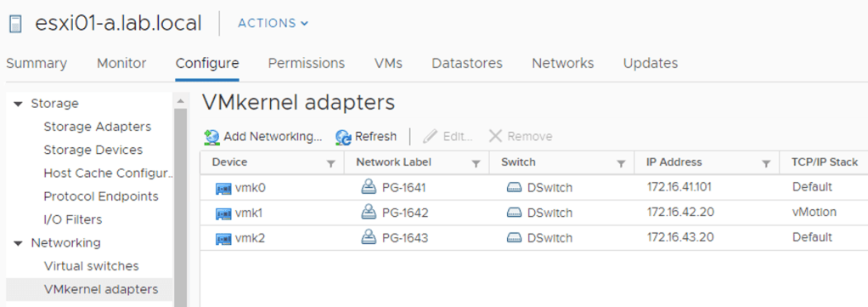The image size is (868, 307).
Task: Switch to the Summary tab
Action: coord(37,63)
